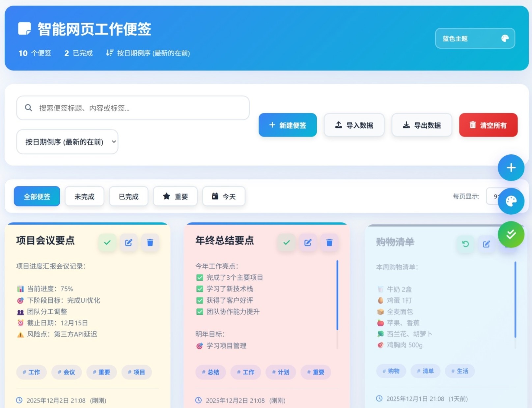The image size is (532, 408).
Task: Click the 新建便签 button
Action: pos(287,125)
